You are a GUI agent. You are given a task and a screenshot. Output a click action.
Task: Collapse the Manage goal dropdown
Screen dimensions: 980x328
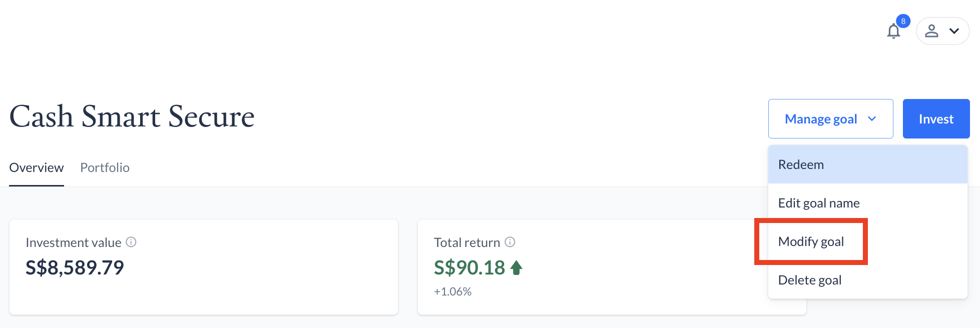pos(831,119)
